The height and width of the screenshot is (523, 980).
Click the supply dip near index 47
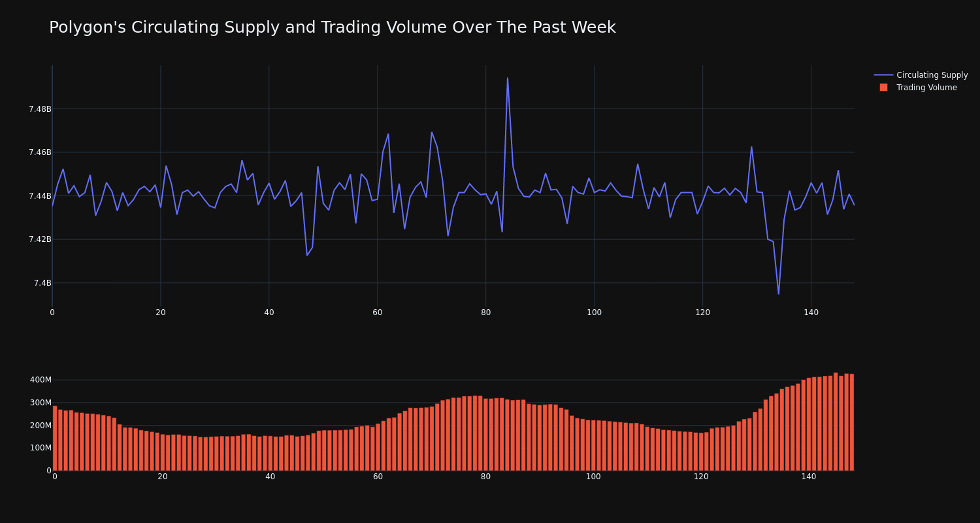coord(307,255)
